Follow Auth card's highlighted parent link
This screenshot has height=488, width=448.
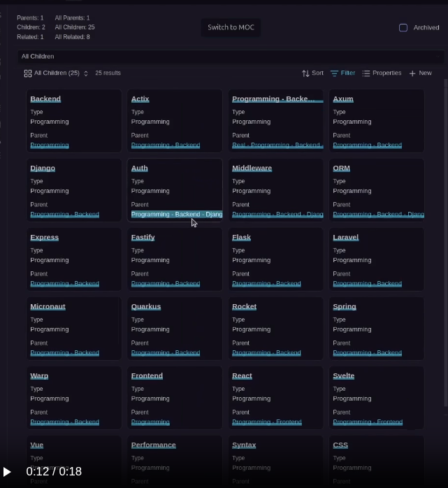pyautogui.click(x=177, y=215)
